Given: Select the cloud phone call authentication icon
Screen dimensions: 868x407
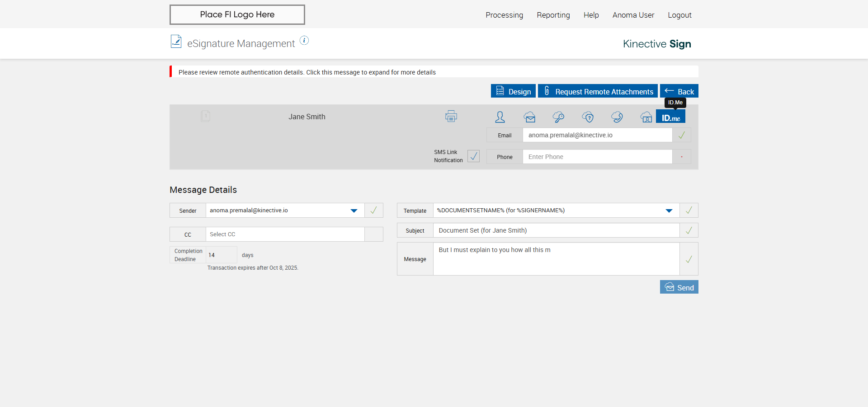Looking at the screenshot, I should [617, 117].
